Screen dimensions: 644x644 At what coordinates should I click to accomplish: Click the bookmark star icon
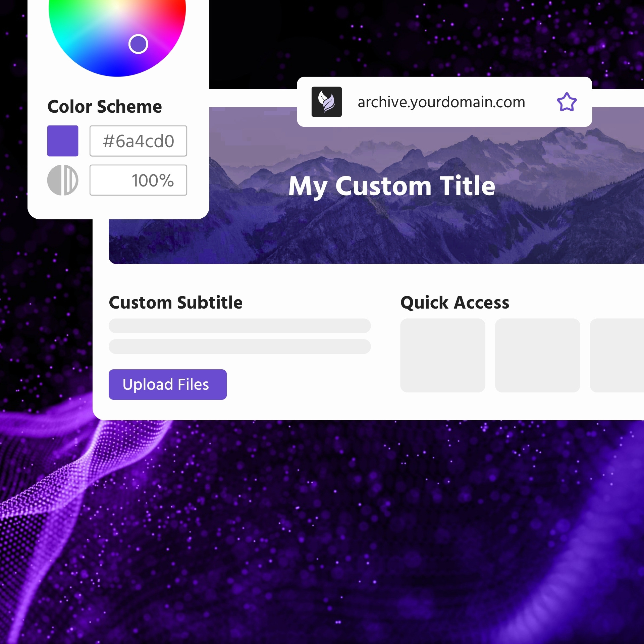(567, 102)
